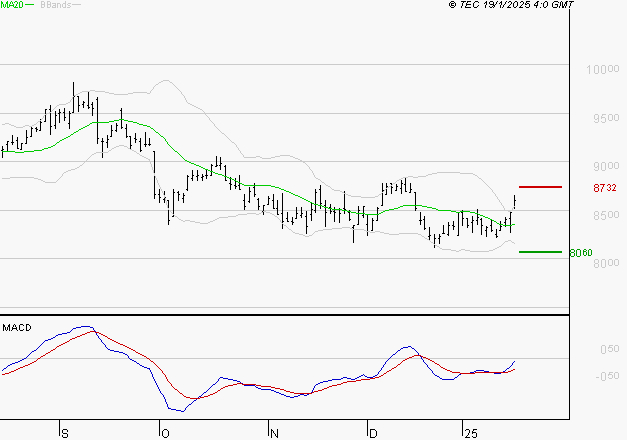
Task: Click the BBands legend label
Action: tap(56, 5)
